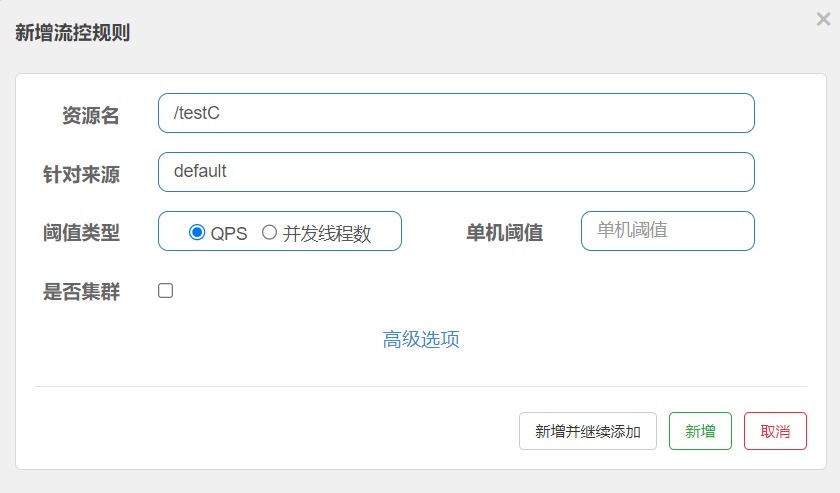Select the QPS radio button
This screenshot has width=840, height=493.
coord(197,232)
